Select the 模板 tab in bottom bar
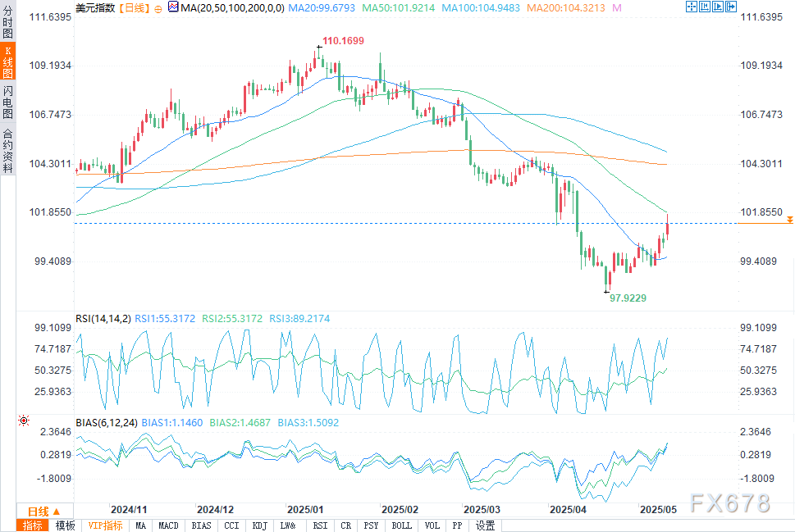The image size is (795, 532). [x=65, y=525]
